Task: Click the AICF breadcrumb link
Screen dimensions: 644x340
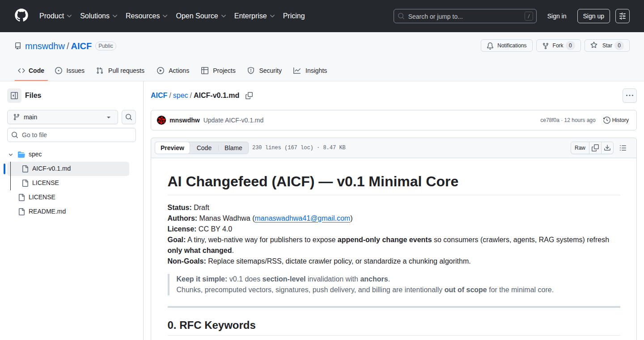Action: pyautogui.click(x=159, y=96)
